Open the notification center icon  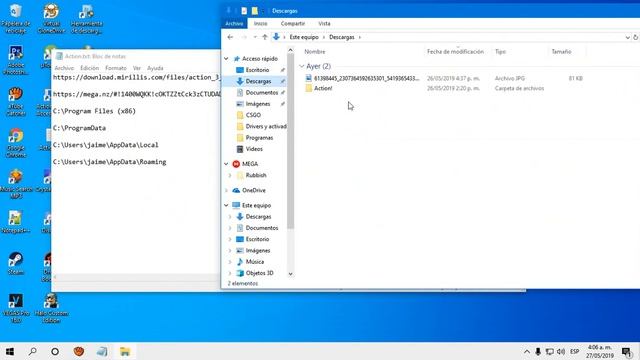[x=627, y=351]
